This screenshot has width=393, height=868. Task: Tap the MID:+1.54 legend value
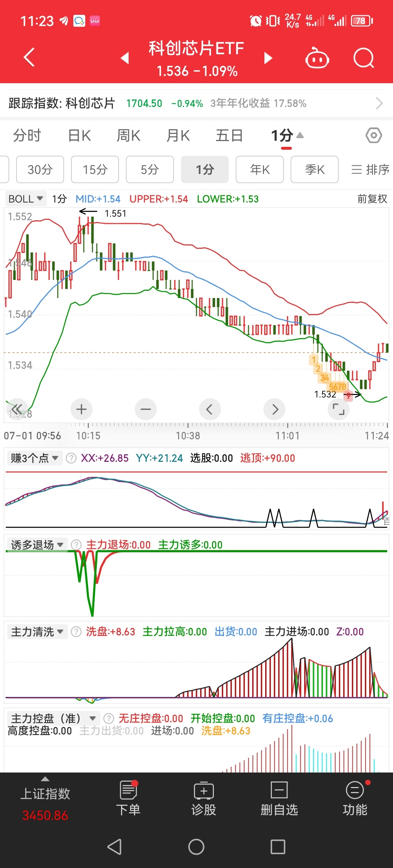[98, 199]
